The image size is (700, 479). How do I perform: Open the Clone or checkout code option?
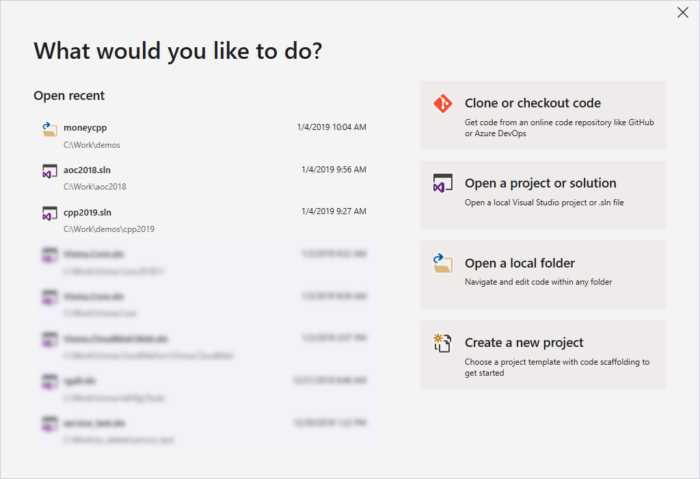[543, 115]
